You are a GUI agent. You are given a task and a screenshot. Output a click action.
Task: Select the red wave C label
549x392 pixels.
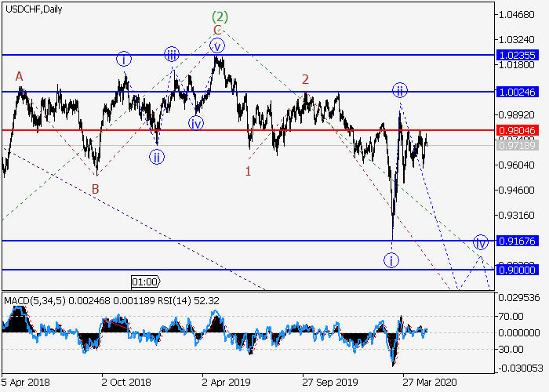pyautogui.click(x=218, y=30)
